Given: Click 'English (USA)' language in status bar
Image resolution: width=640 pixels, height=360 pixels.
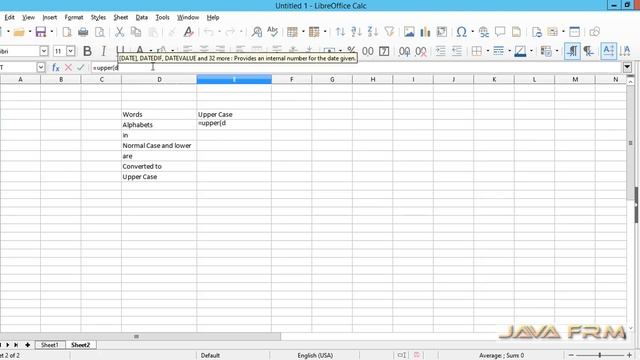Looking at the screenshot, I should coord(315,356).
